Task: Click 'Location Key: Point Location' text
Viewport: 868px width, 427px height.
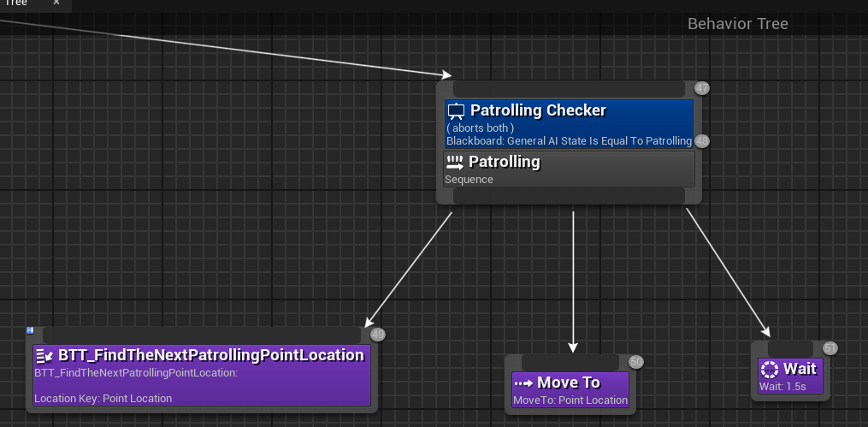Action: pos(103,398)
